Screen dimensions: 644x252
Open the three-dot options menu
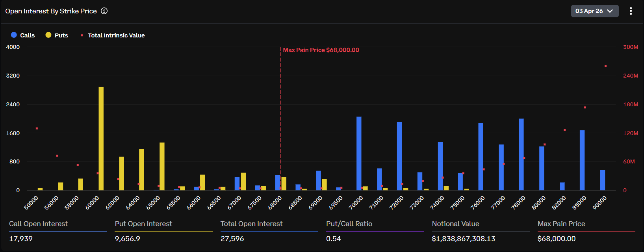click(x=631, y=11)
